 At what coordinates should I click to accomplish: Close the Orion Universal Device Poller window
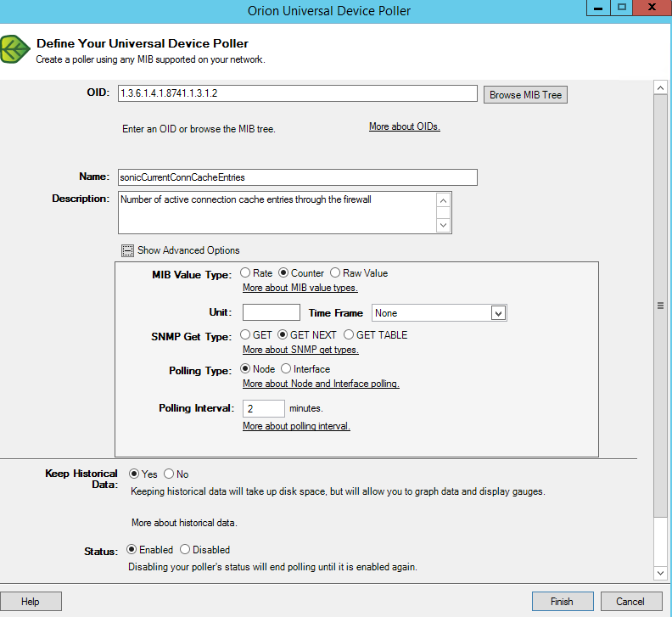click(x=652, y=8)
